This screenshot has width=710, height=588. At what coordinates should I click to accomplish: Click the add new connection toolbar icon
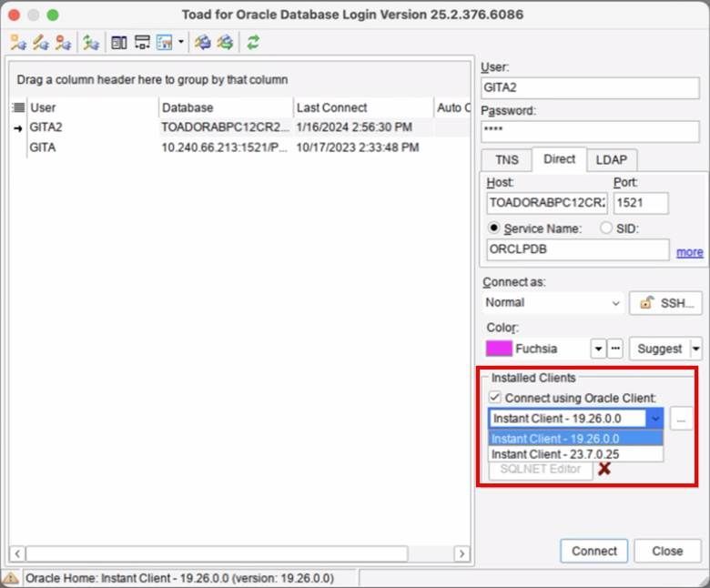click(18, 43)
